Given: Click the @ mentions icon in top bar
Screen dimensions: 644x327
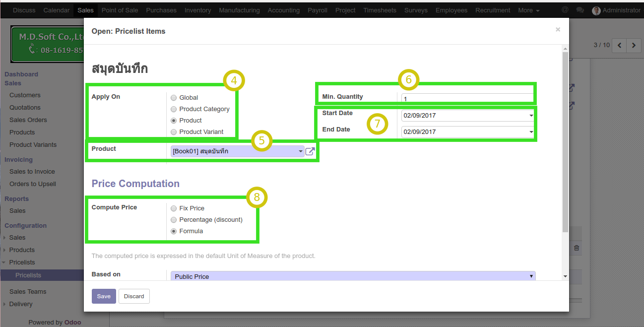Looking at the screenshot, I should [x=565, y=10].
